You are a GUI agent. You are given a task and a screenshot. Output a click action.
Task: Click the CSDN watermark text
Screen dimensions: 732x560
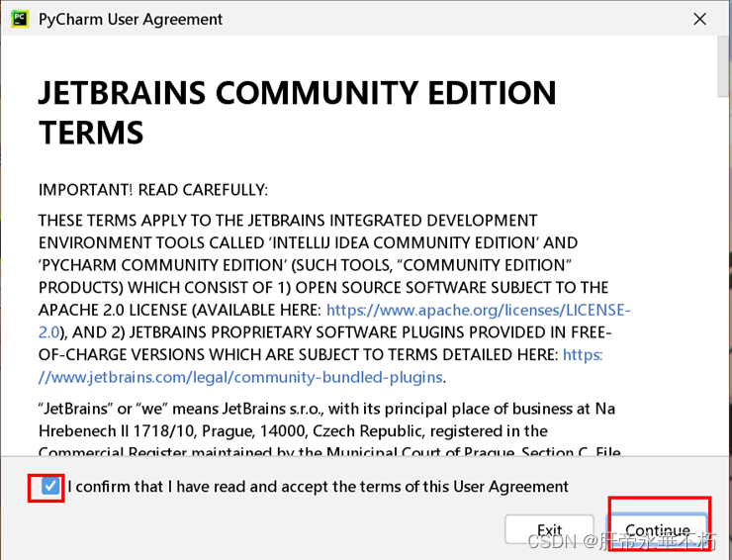620,541
